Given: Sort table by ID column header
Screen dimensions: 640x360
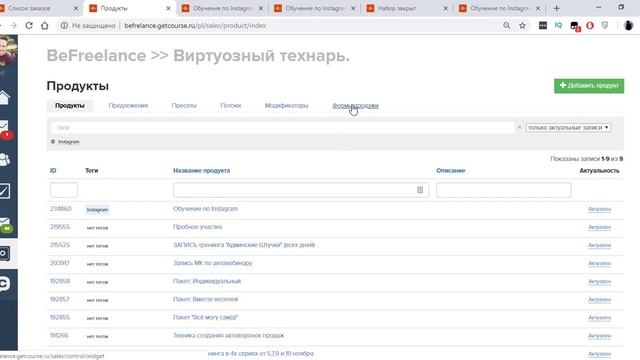Looking at the screenshot, I should click(x=53, y=171).
